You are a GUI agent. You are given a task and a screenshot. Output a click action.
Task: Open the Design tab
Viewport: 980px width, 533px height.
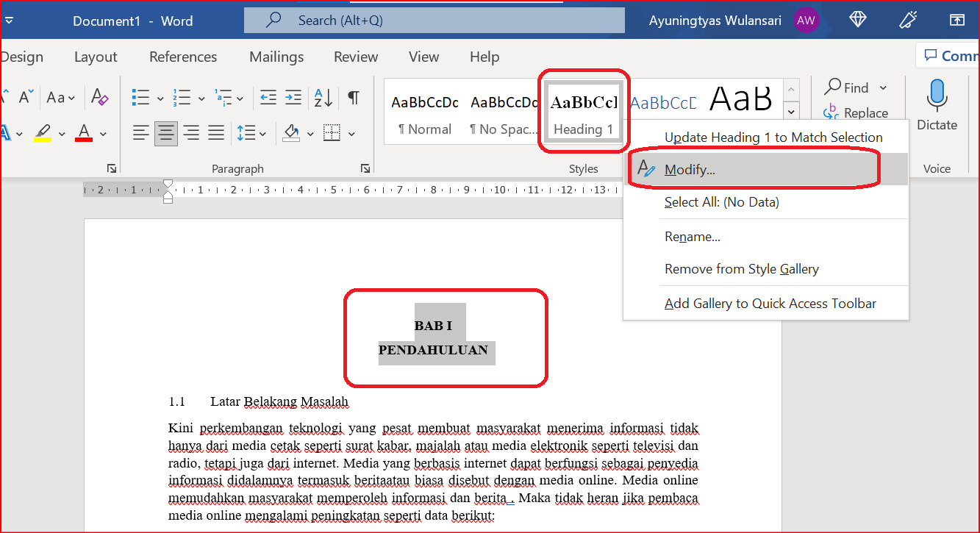coord(22,57)
